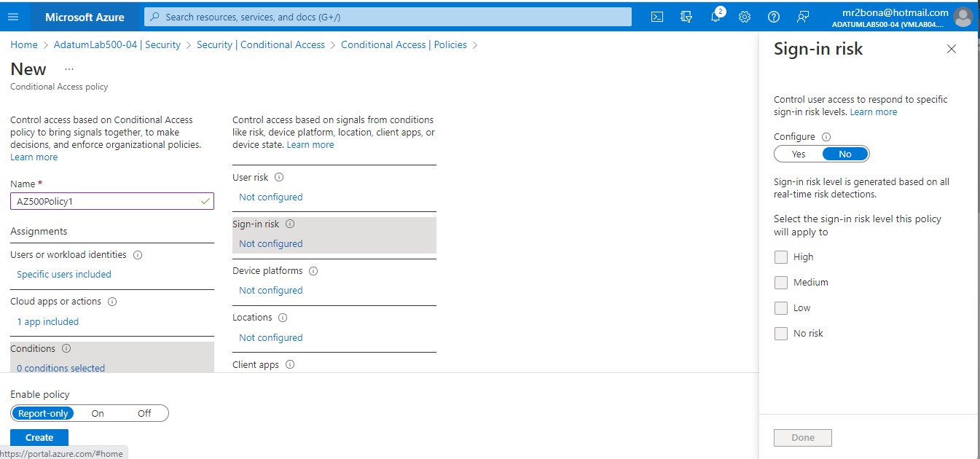Set Configure toggle to Yes
Image resolution: width=980 pixels, height=459 pixels.
point(798,154)
